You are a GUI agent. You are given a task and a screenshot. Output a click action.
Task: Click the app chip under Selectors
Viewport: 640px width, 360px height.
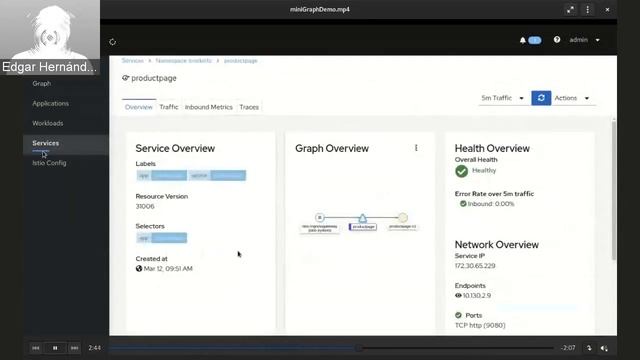(x=162, y=238)
